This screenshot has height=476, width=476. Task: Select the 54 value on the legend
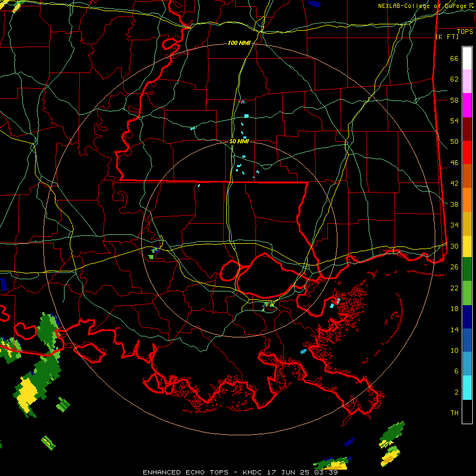click(454, 121)
